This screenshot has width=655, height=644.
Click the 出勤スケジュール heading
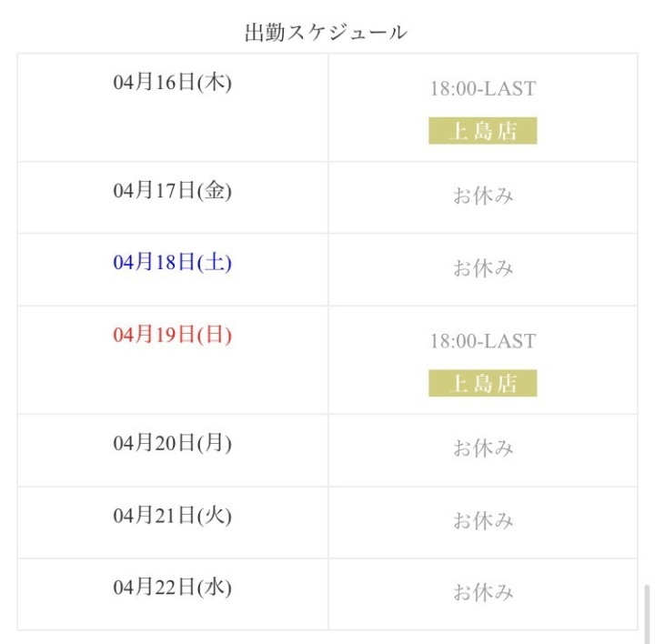click(326, 33)
